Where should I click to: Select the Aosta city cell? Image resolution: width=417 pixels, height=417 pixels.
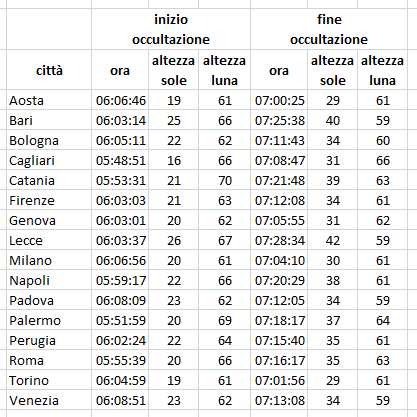tap(49, 100)
